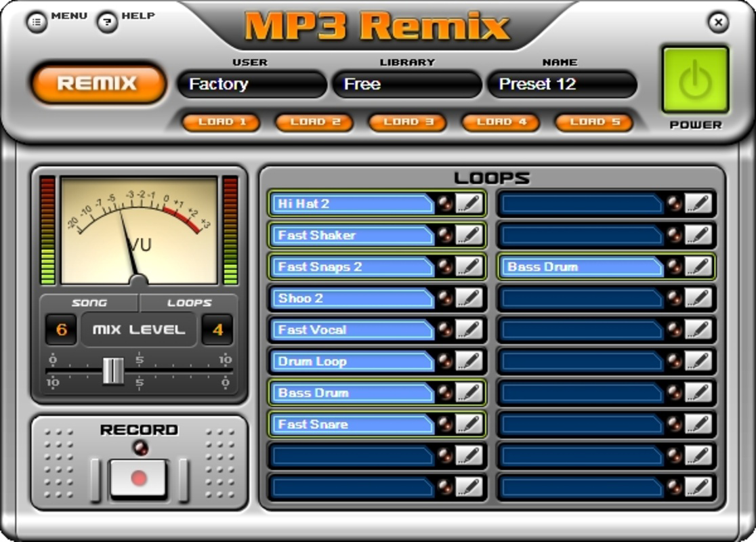This screenshot has height=542, width=756.
Task: Select the Drum Loop slot
Action: coord(352,361)
